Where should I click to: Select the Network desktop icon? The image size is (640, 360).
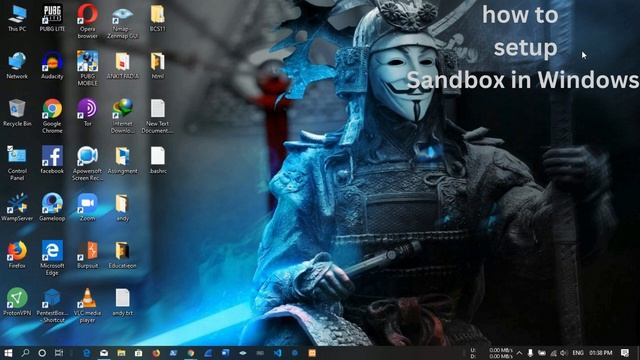17,65
